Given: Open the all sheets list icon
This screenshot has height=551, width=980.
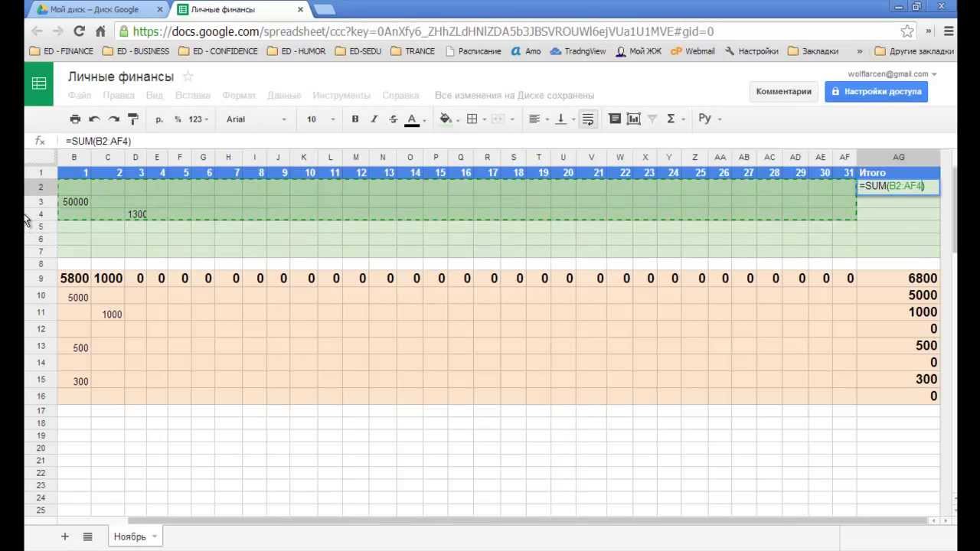Looking at the screenshot, I should tap(87, 536).
